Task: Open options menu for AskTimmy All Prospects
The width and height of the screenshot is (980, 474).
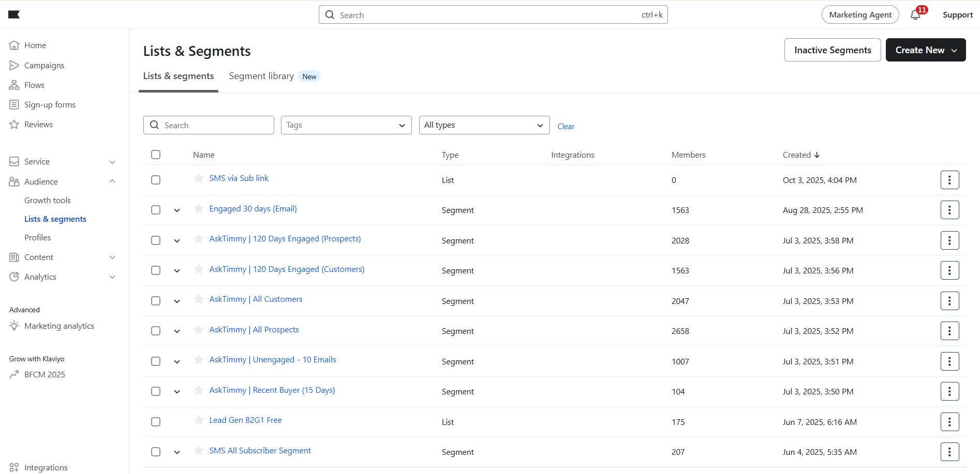Action: [949, 331]
